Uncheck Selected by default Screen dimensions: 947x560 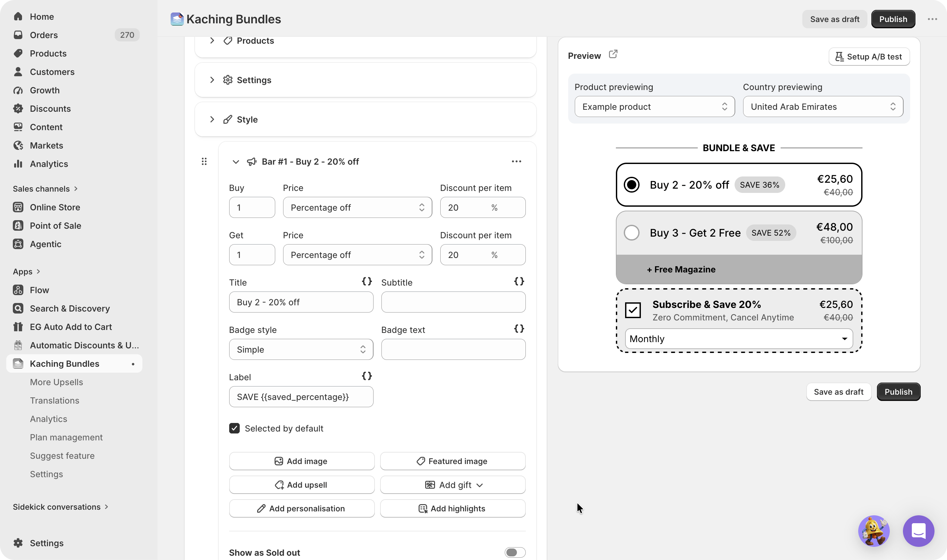(234, 428)
